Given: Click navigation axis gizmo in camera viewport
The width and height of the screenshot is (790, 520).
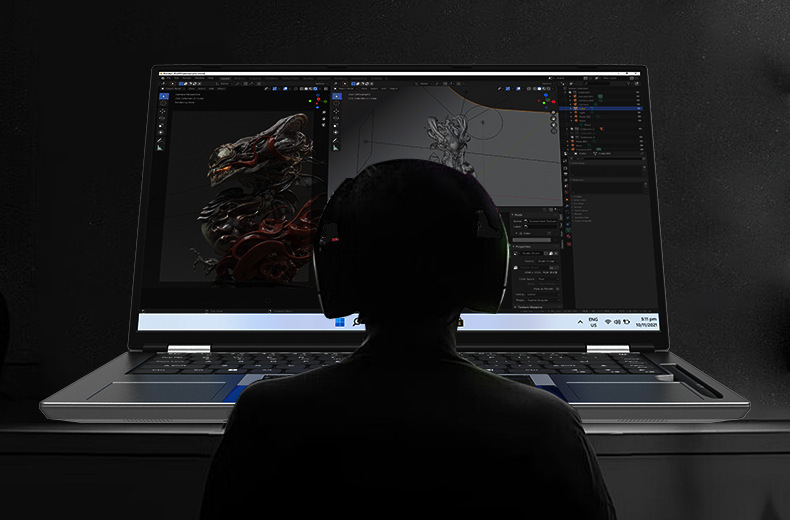Looking at the screenshot, I should 317,101.
